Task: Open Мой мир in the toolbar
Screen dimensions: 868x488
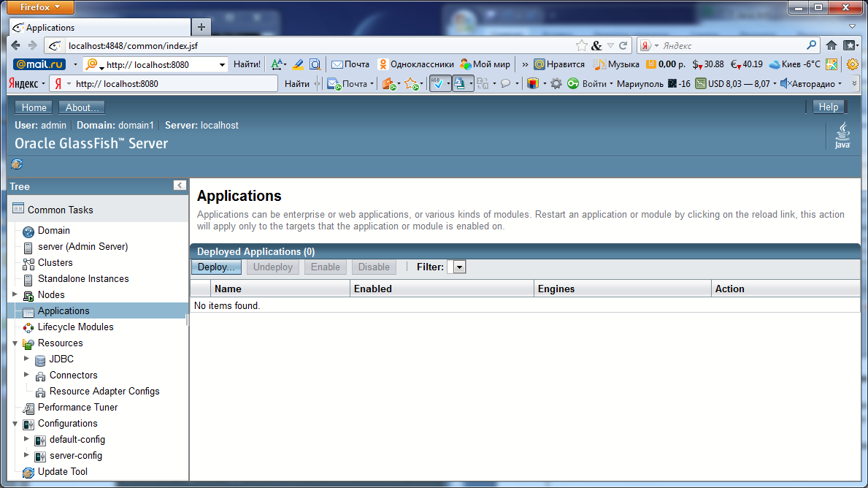Action: (x=485, y=65)
